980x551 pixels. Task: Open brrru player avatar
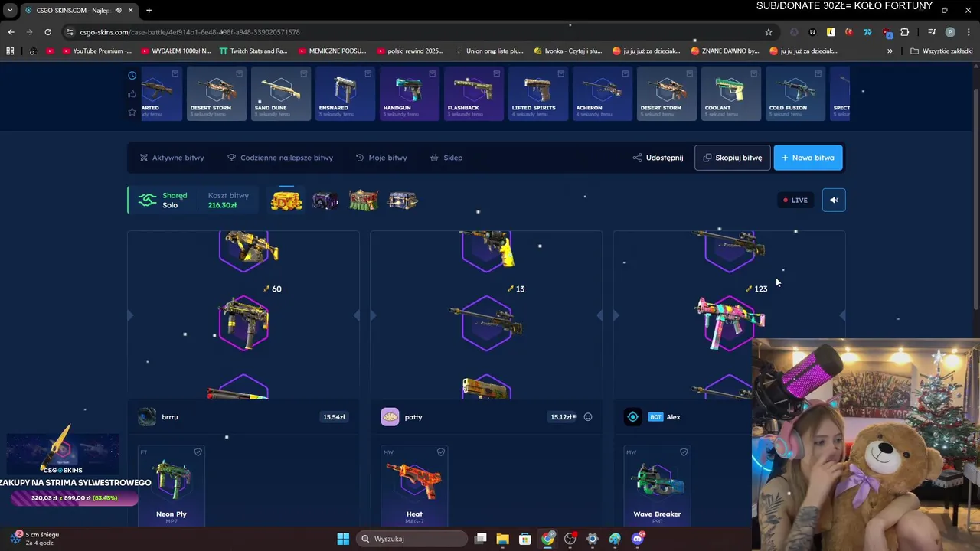147,417
